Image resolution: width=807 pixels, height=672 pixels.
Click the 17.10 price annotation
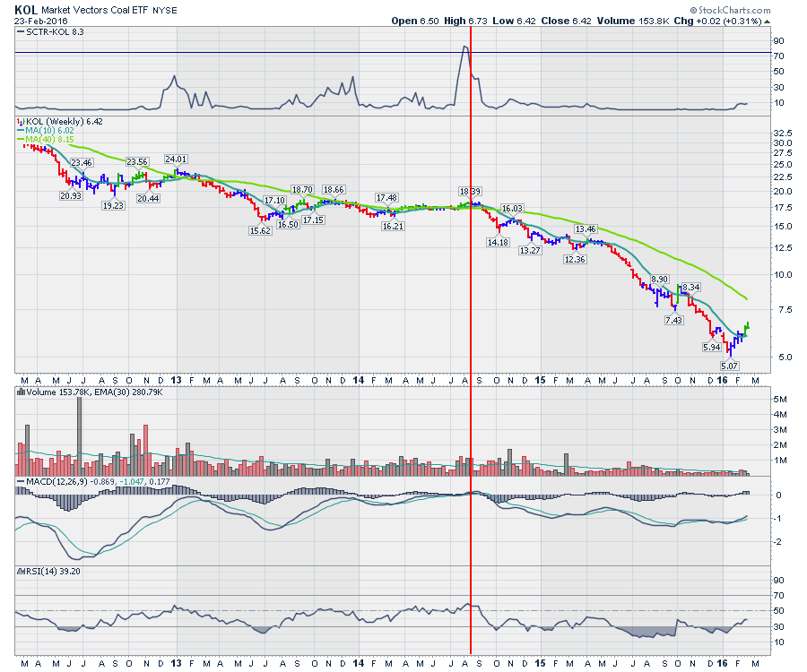(x=274, y=200)
